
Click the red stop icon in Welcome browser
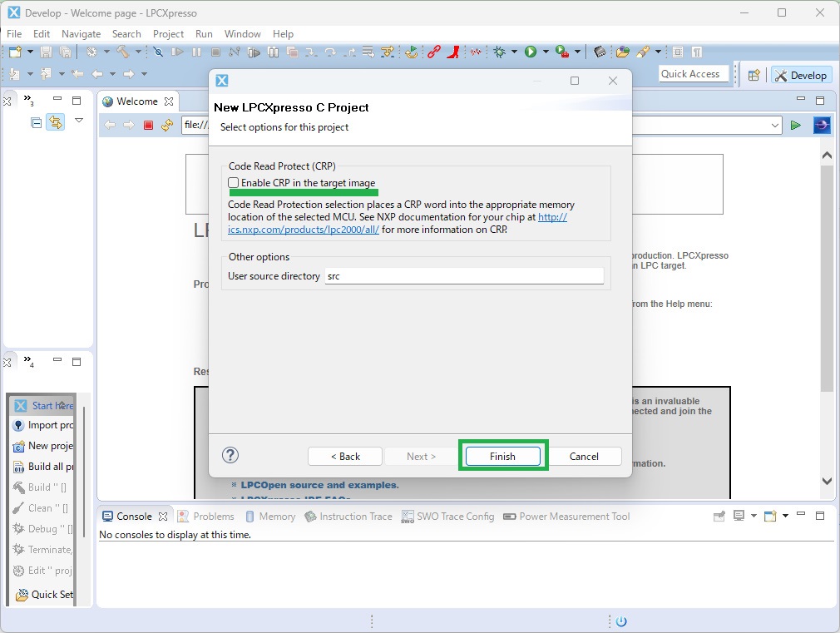149,126
